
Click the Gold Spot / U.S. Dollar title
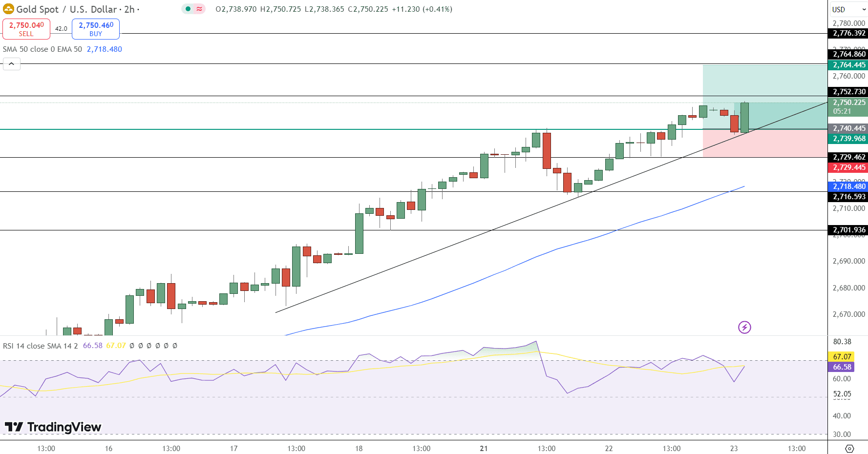coord(67,9)
